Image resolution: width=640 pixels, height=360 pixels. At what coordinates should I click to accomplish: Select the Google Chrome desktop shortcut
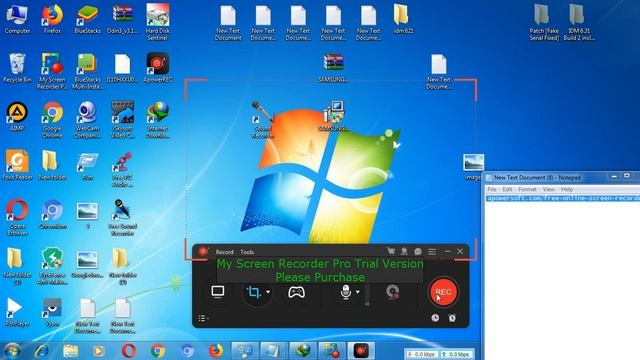pos(52,120)
